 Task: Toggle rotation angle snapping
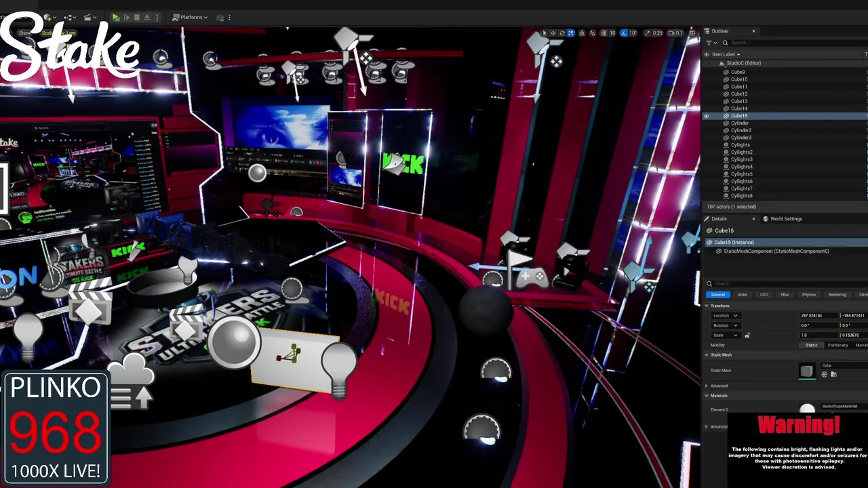(624, 33)
